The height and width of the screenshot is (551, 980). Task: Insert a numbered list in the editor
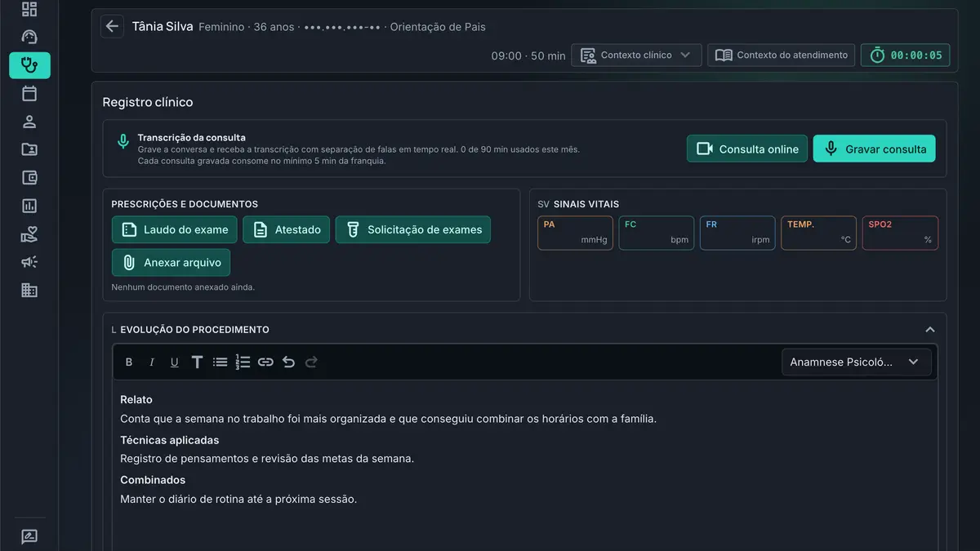[243, 362]
